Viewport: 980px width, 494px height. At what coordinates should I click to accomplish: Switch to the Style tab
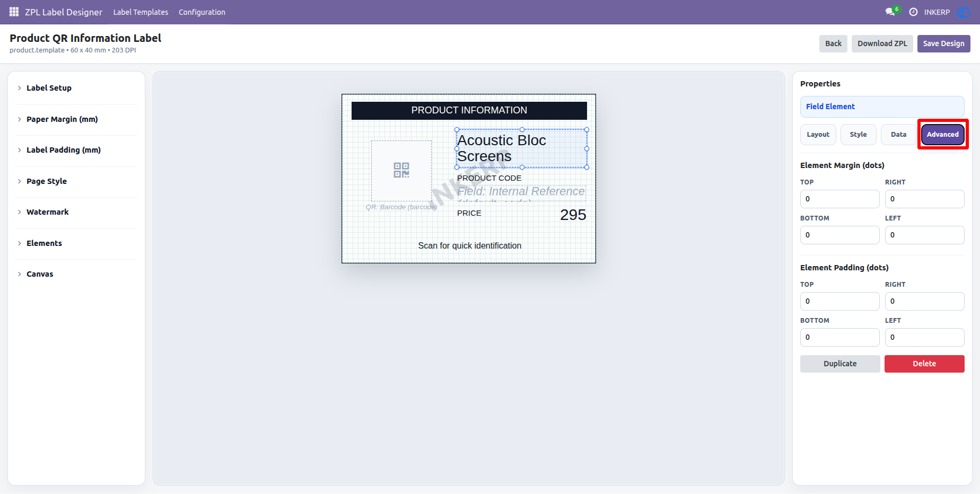(x=858, y=135)
